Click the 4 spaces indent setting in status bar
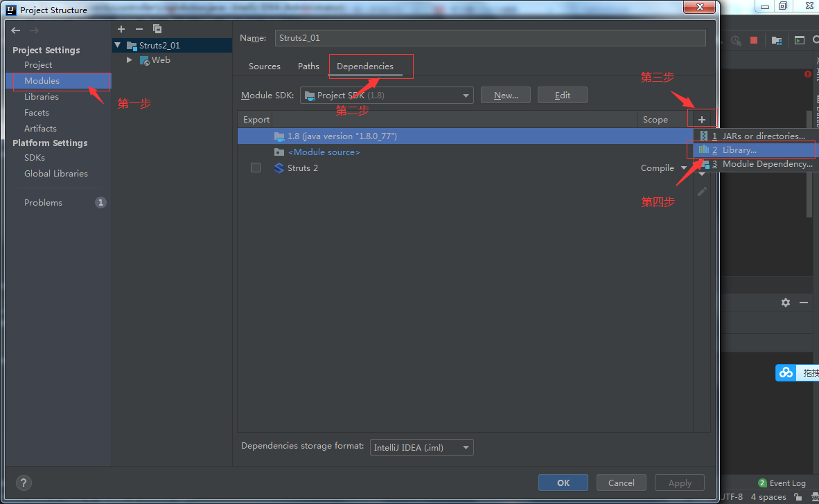 pos(768,496)
